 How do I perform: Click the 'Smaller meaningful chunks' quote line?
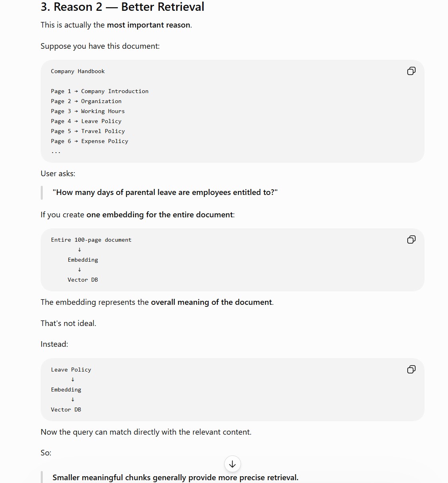click(x=175, y=477)
